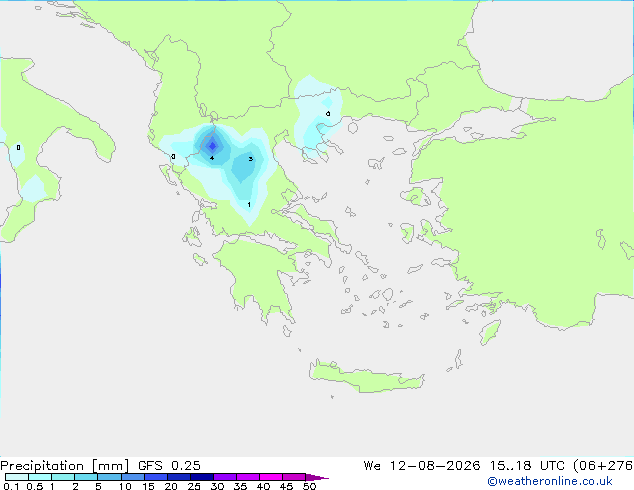Click the darkest blue precipitation core on map
Viewport: 634px width, 490px height.
coord(213,146)
